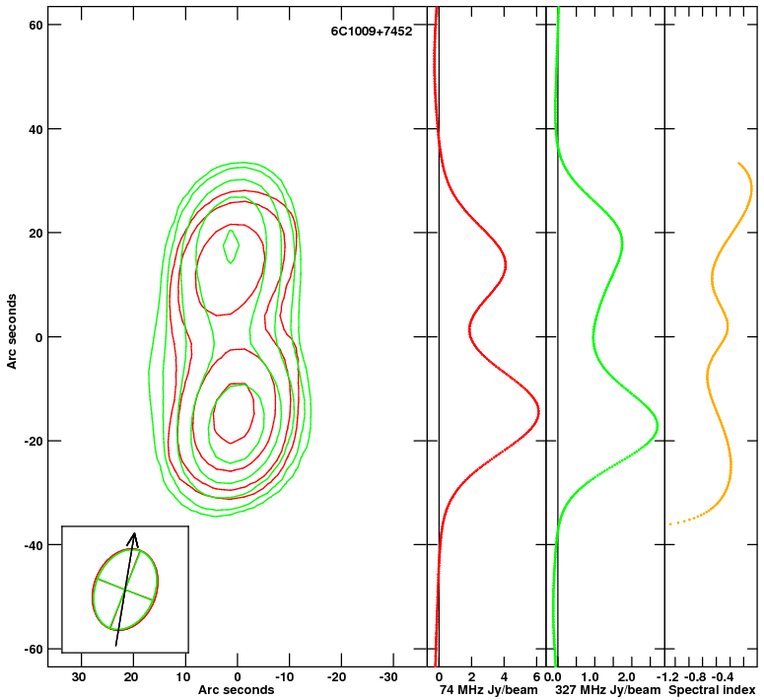Click the small green diamond contour at northern peak
Screen dimensions: 764x700
tap(231, 246)
